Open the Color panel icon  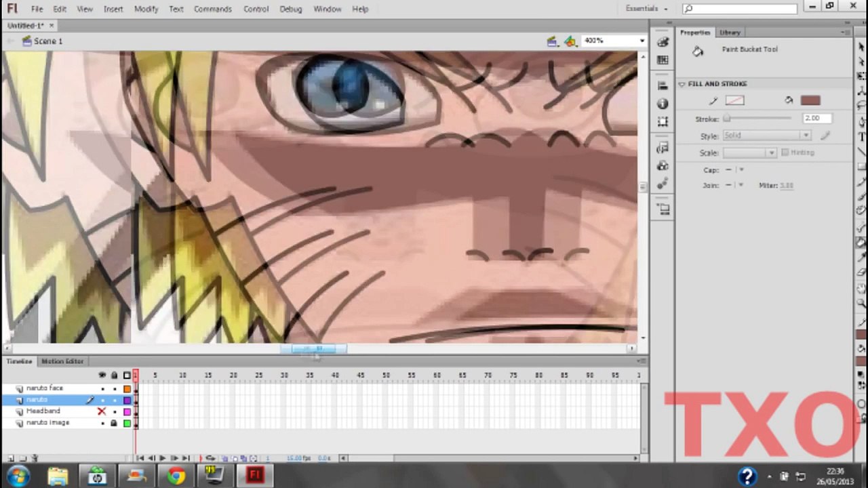coord(663,42)
